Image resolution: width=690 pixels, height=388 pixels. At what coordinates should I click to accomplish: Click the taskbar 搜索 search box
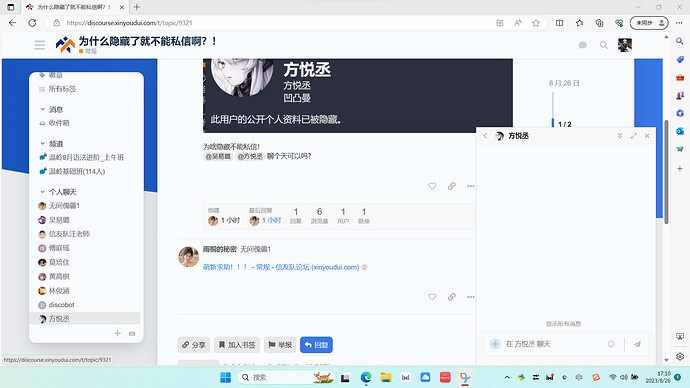click(x=286, y=377)
